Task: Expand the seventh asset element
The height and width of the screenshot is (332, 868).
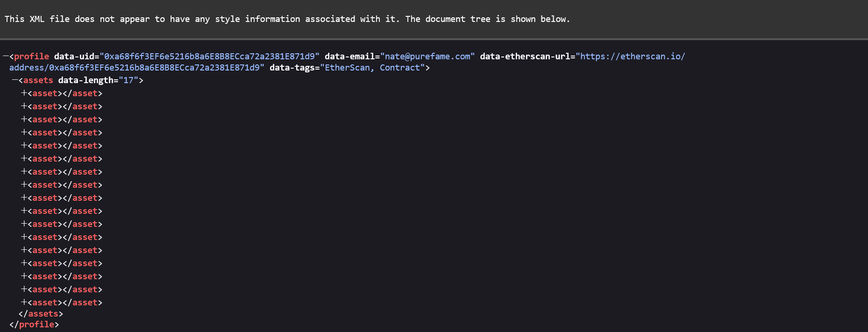Action: coord(24,172)
